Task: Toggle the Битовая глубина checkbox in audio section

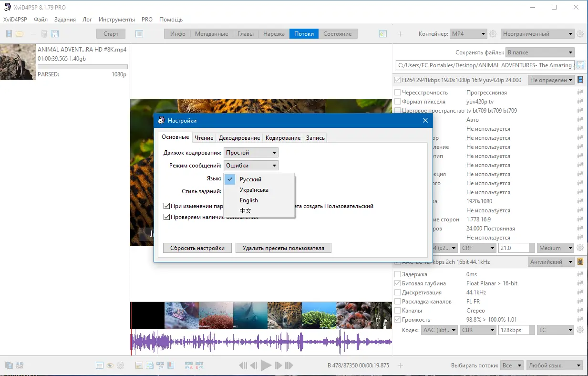Action: point(397,283)
